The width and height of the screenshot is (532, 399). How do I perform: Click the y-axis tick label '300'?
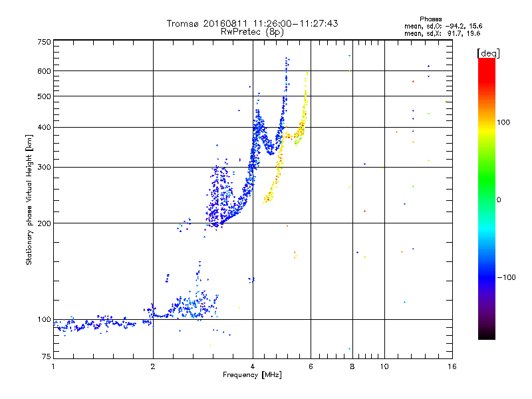pos(44,167)
